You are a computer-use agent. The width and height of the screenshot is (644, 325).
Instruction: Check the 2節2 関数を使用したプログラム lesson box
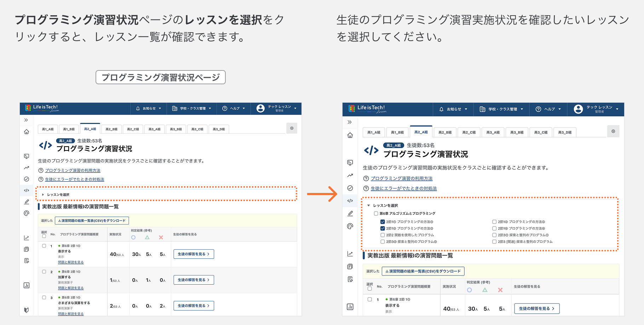tap(383, 235)
